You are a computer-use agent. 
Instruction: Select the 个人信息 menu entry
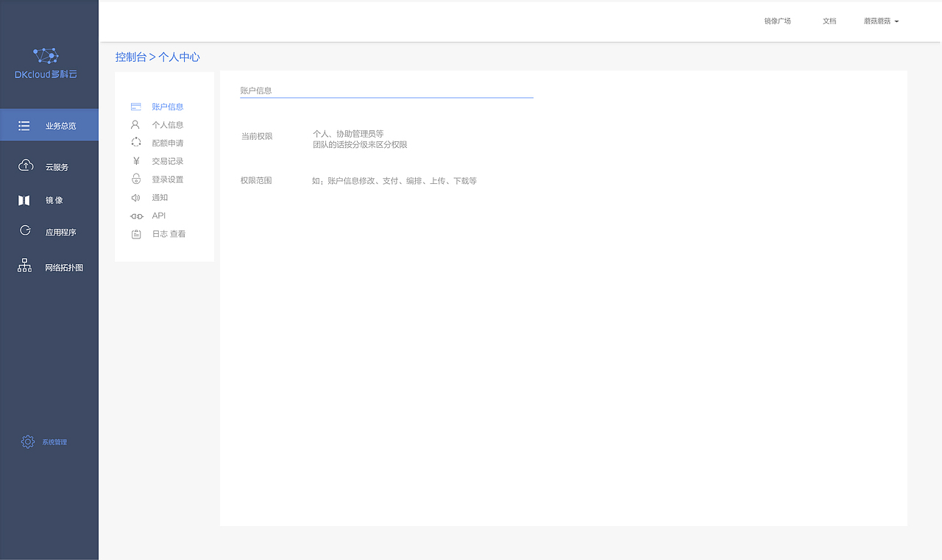(x=168, y=125)
